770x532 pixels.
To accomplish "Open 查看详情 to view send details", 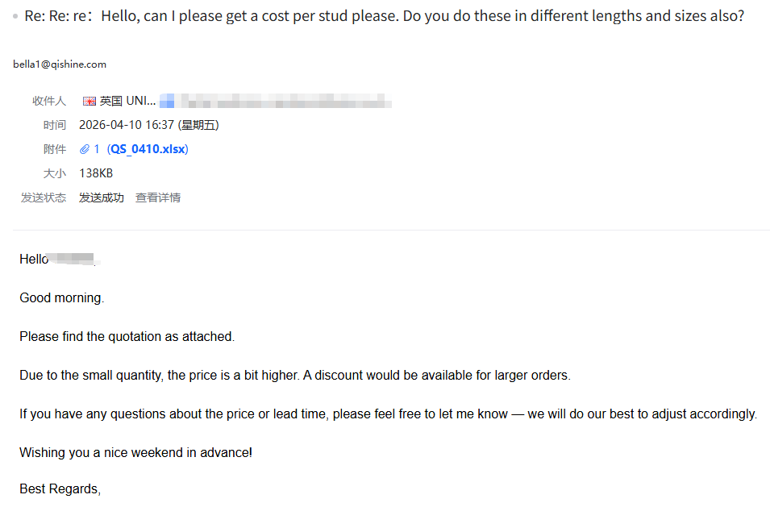I will pos(158,197).
